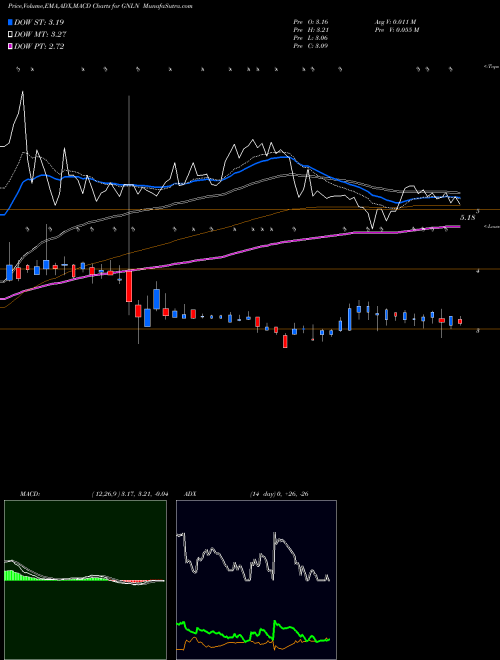Click the 'ADX' panel label

190,494
